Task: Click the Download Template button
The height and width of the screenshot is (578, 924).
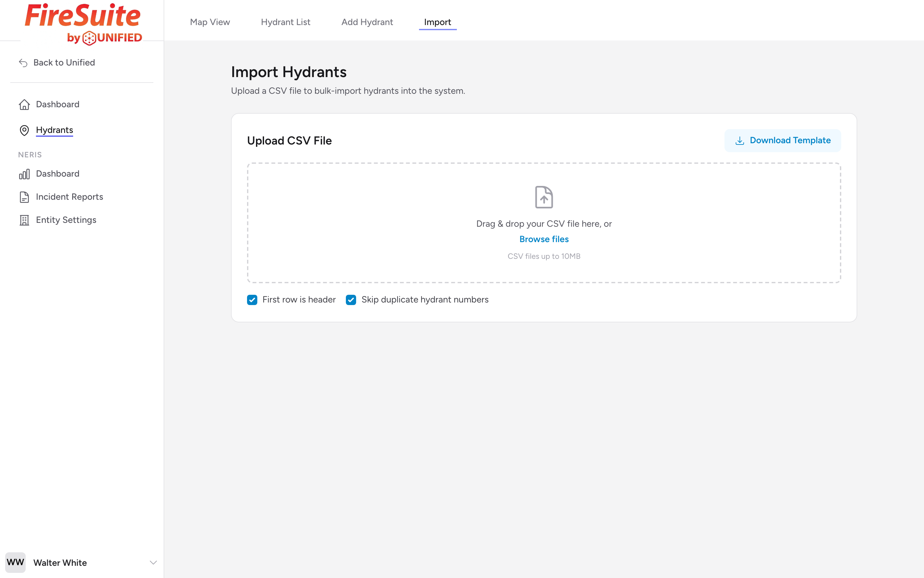Action: point(782,141)
